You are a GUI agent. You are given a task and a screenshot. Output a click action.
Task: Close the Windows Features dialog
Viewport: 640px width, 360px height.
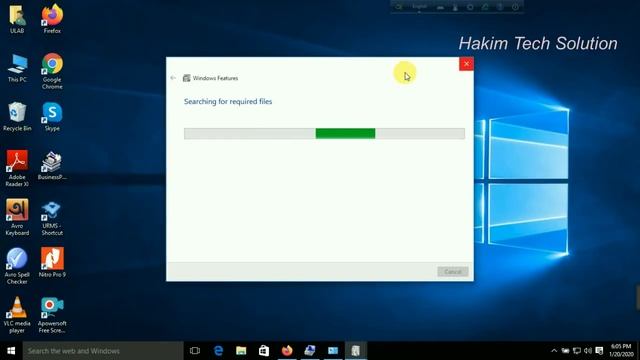[x=466, y=64]
